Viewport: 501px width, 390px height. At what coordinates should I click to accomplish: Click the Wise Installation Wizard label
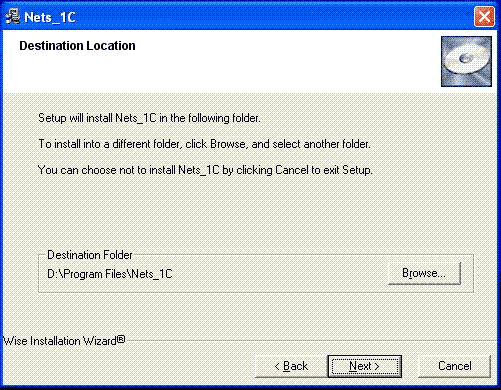[x=64, y=341]
